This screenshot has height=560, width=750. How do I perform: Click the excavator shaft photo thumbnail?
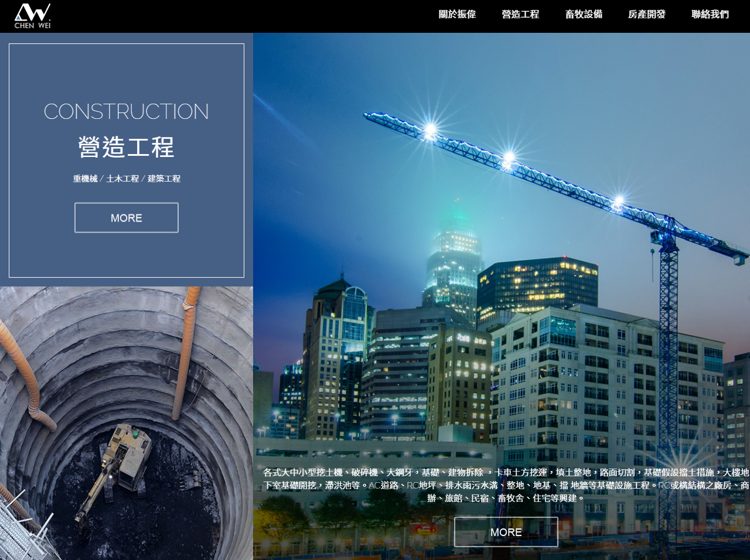(127, 424)
